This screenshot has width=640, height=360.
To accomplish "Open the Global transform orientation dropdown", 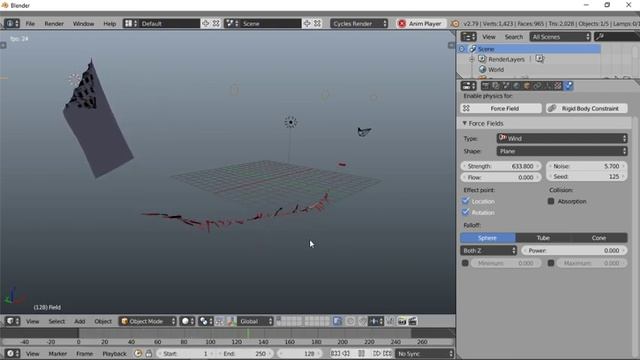I will click(255, 321).
